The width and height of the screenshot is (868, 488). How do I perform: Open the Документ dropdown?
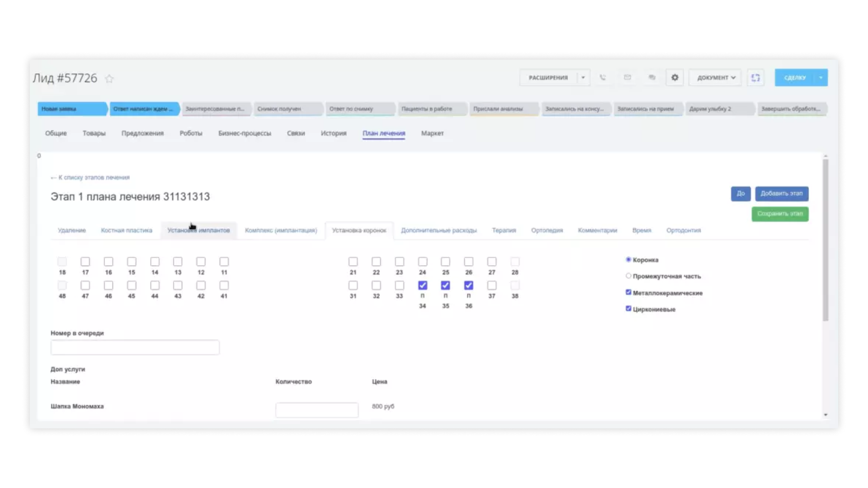click(x=716, y=78)
